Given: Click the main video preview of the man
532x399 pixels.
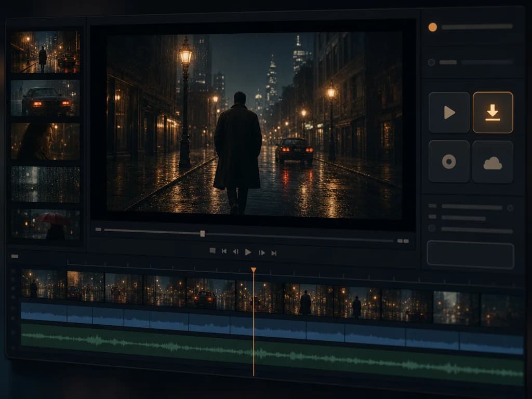Looking at the screenshot, I should 254,126.
